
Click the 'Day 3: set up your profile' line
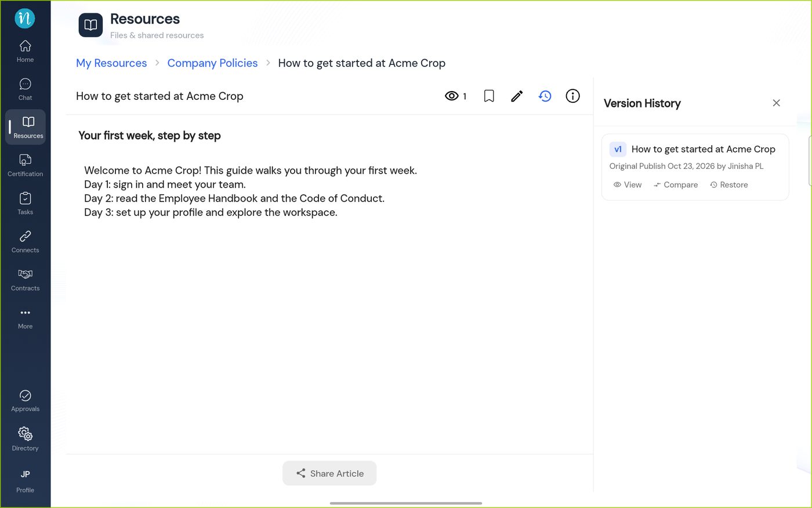[x=211, y=212]
